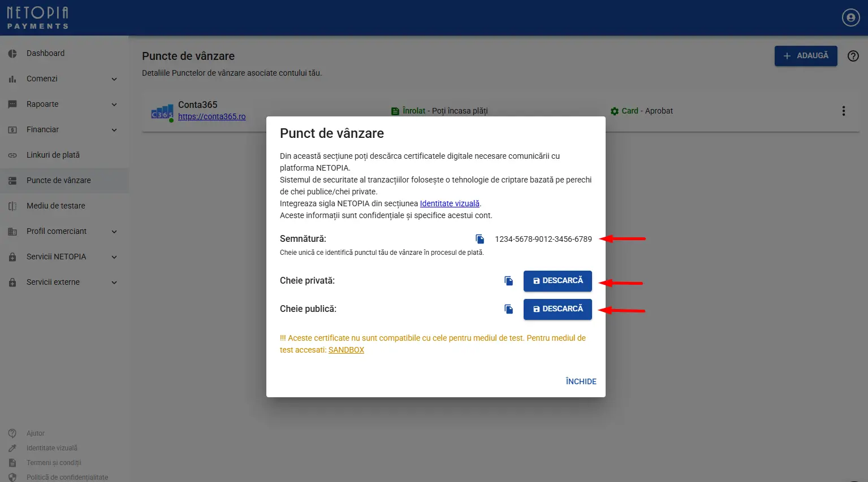Follow the Identitate vizuală link in dialog
This screenshot has height=482, width=868.
[x=449, y=203]
